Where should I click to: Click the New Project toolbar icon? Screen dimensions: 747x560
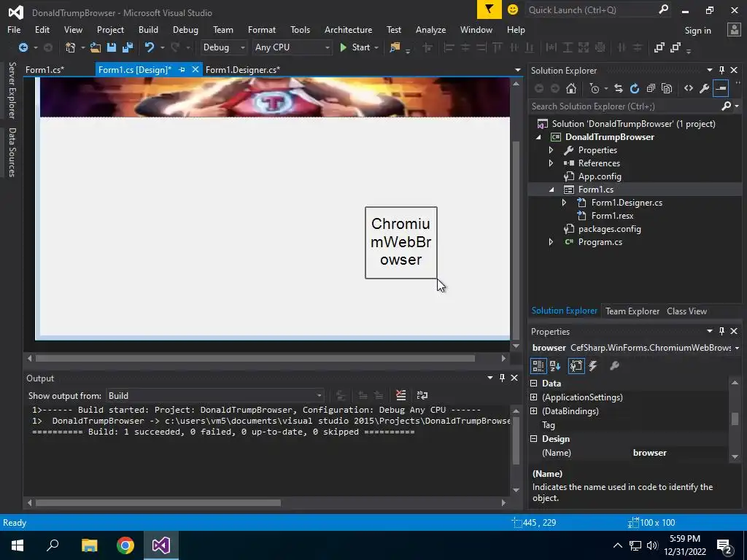[x=70, y=47]
